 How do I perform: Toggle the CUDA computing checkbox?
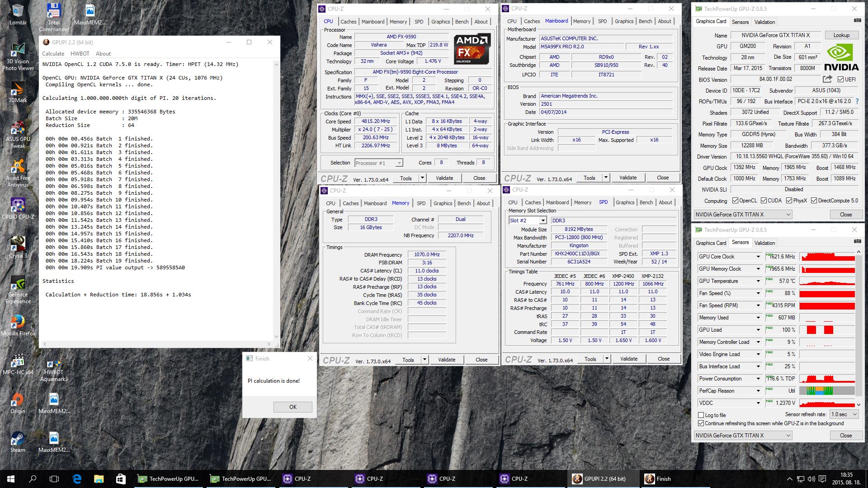(764, 201)
